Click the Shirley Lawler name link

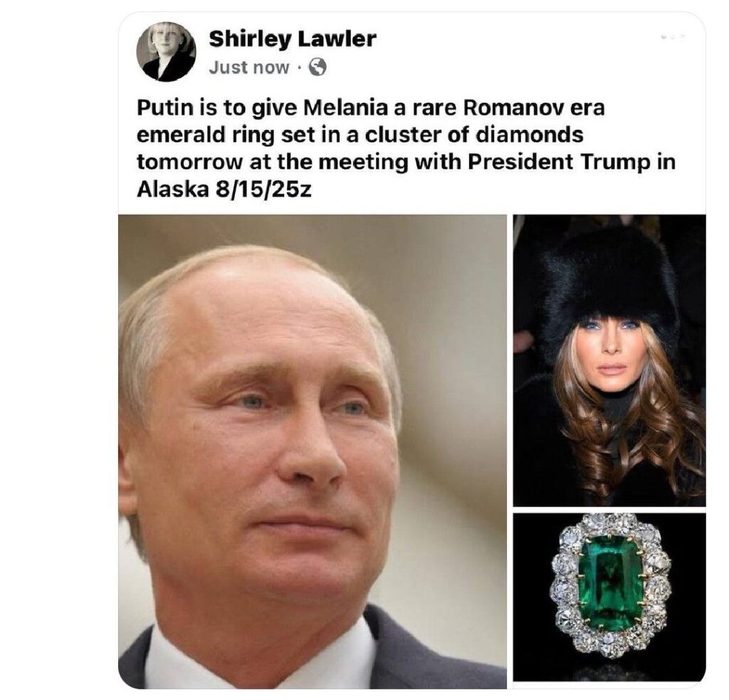tap(293, 38)
